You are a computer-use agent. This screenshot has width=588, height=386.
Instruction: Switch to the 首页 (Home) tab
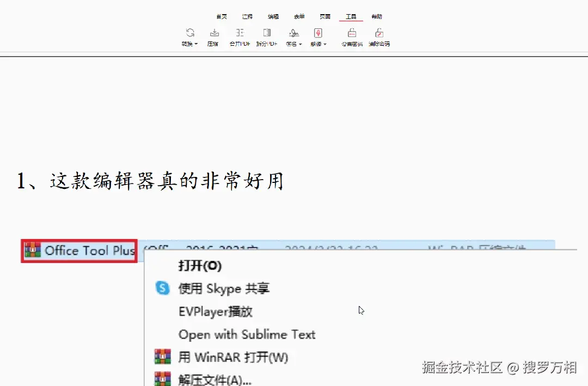tap(221, 16)
